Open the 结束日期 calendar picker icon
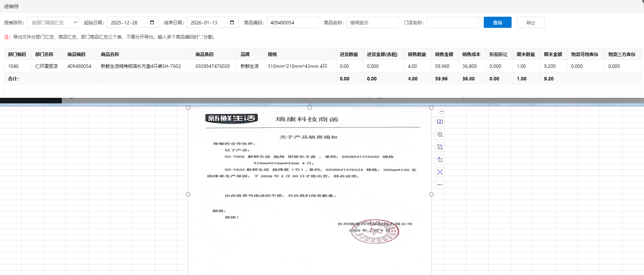Image resolution: width=644 pixels, height=275 pixels. click(232, 23)
